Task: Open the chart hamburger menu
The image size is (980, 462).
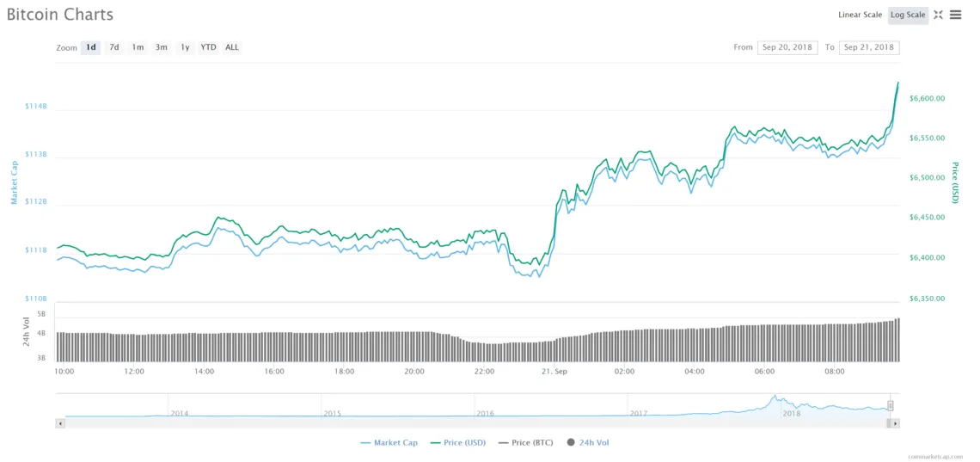Action: tap(955, 15)
